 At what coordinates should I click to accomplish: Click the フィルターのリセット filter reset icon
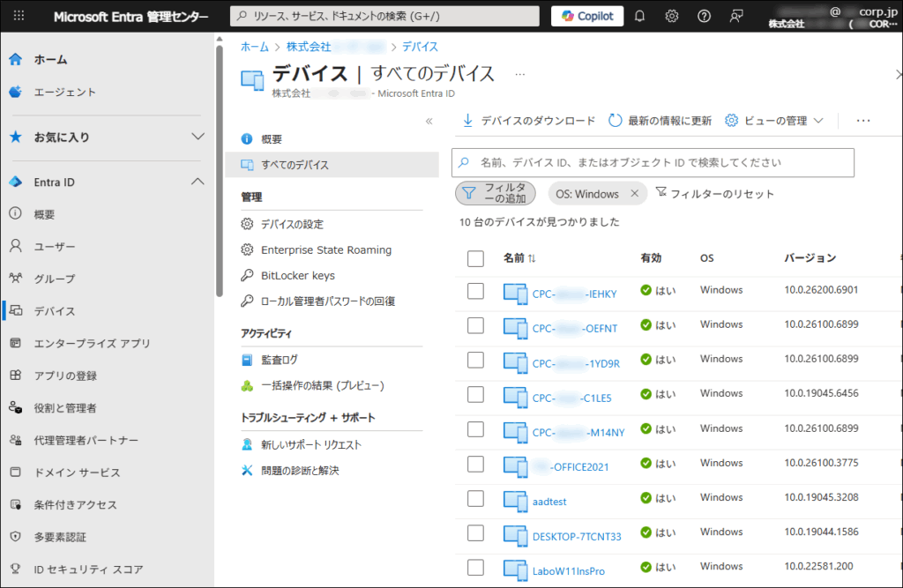(x=661, y=193)
